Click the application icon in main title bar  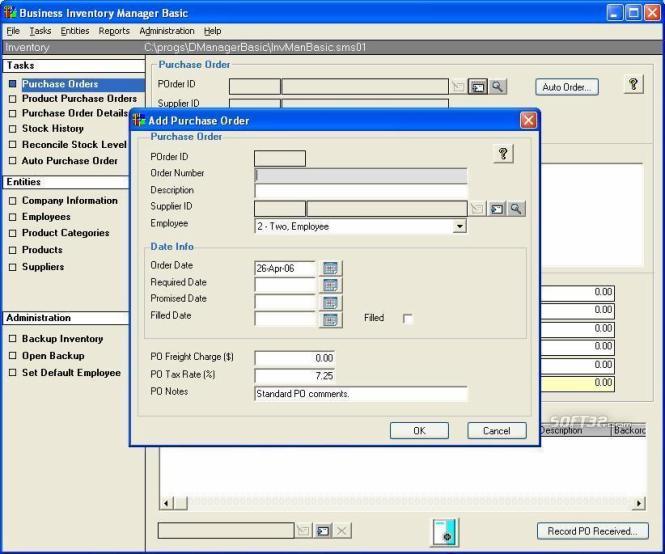coord(10,13)
